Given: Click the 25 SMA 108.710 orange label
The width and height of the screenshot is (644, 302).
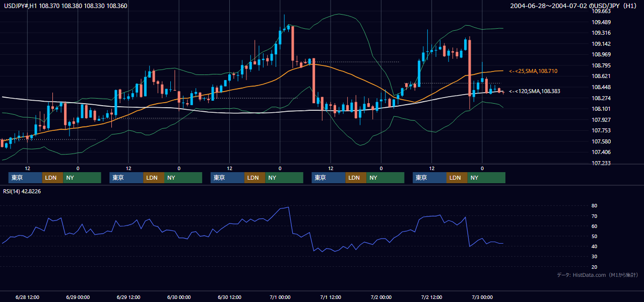Looking at the screenshot, I should 533,71.
